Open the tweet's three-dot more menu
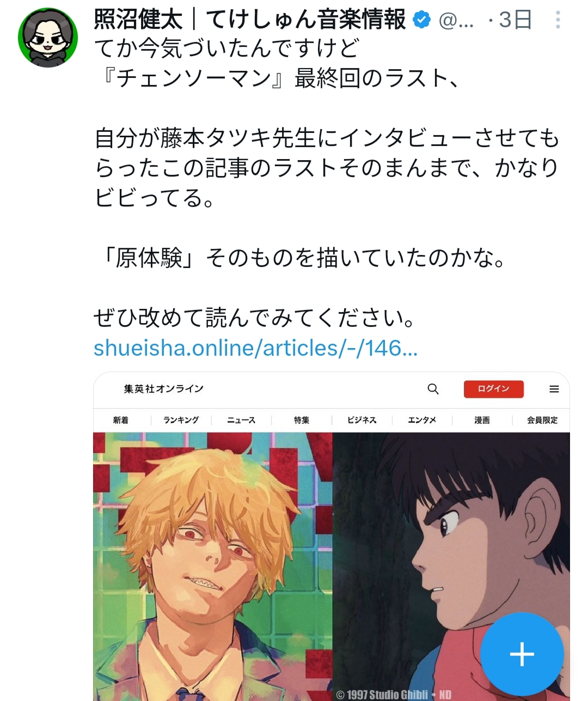Image resolution: width=588 pixels, height=701 pixels. click(x=558, y=20)
